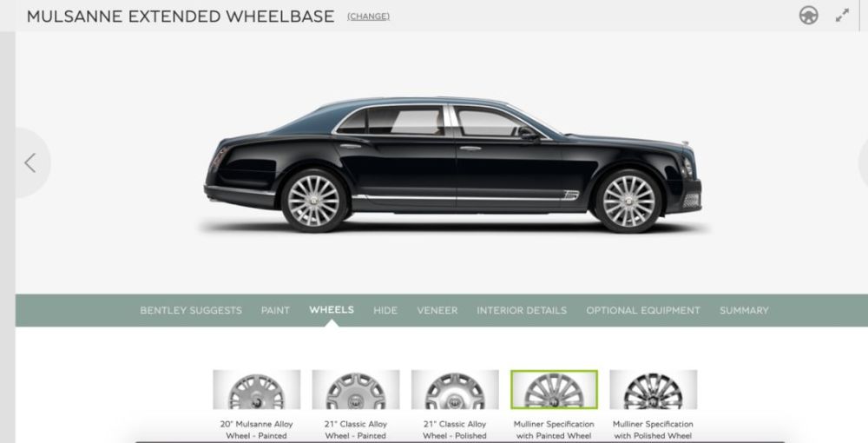Go to Optional Equipment tab
This screenshot has width=868, height=443.
click(x=643, y=310)
